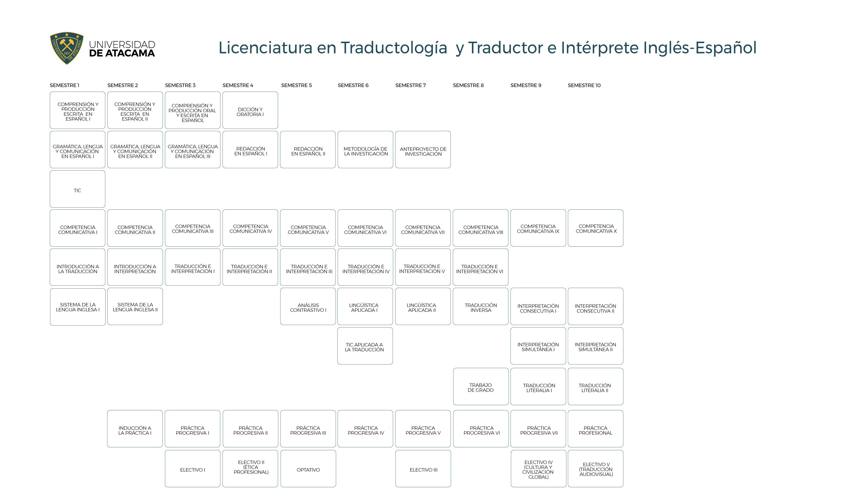Open Introducción a la Traducción course

[x=78, y=267]
